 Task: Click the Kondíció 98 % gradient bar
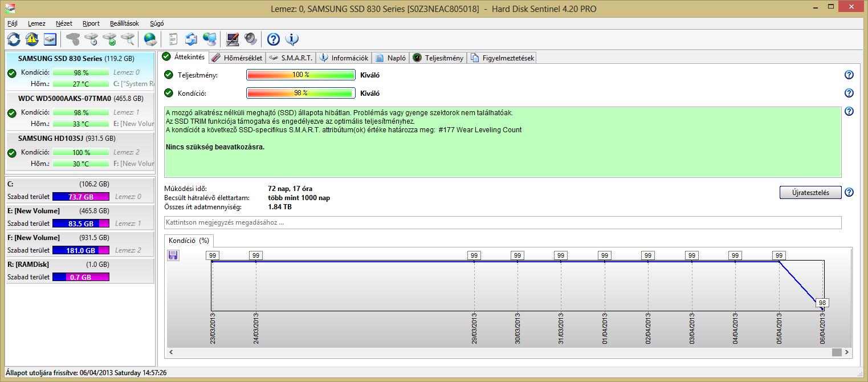301,93
